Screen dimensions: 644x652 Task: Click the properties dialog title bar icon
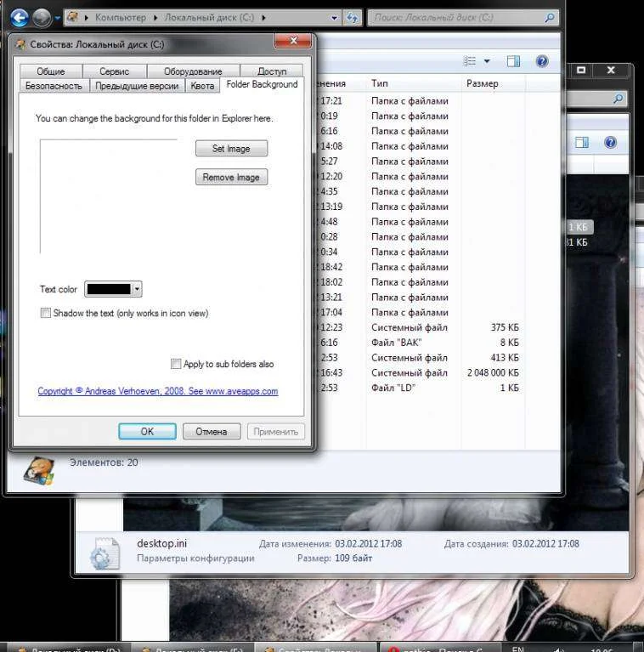point(20,44)
